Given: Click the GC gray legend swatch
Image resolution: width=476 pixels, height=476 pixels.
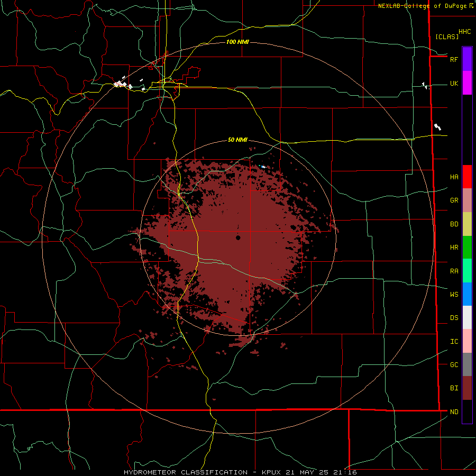Looking at the screenshot, I should [467, 364].
